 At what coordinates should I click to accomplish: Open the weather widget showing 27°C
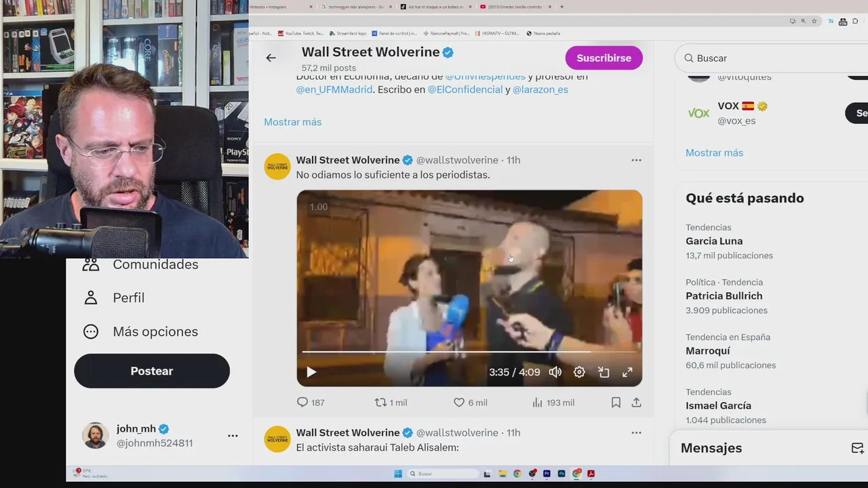click(x=90, y=472)
